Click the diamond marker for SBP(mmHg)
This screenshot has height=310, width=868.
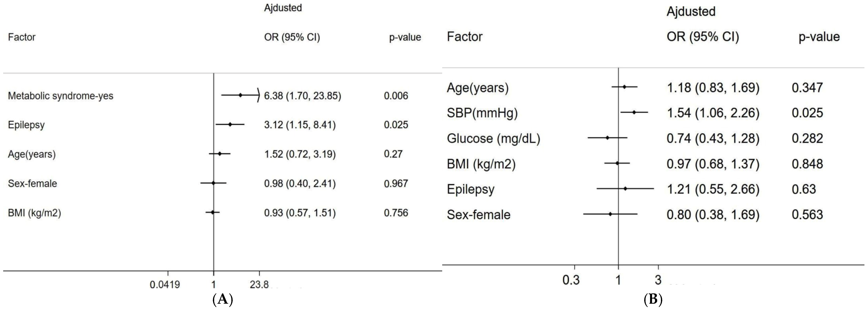pos(634,112)
